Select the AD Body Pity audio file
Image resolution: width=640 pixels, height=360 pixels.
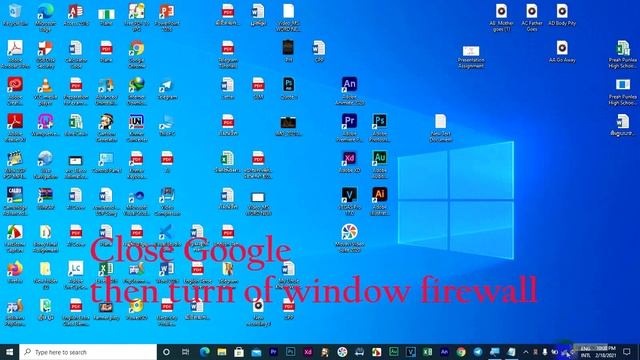[562, 16]
